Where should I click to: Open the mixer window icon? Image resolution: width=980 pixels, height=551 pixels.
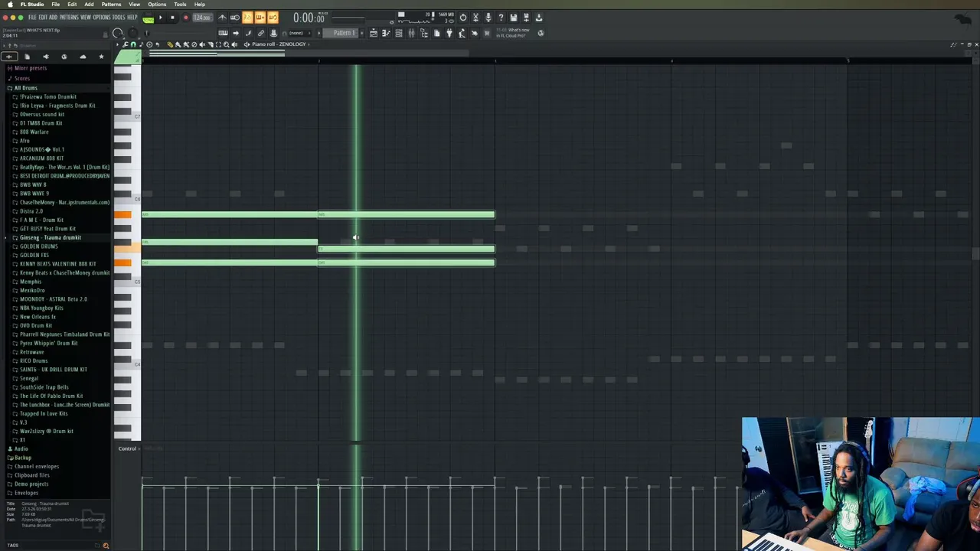click(x=411, y=33)
